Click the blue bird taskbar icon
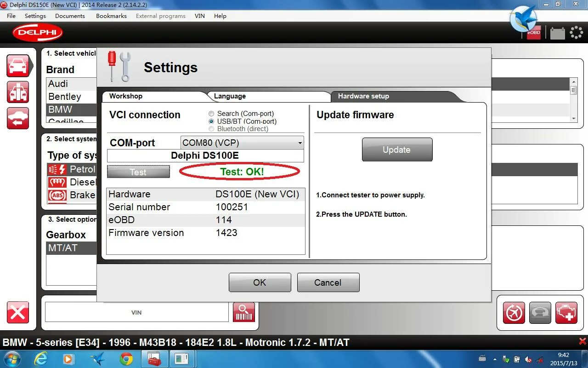588x368 pixels. [x=97, y=359]
